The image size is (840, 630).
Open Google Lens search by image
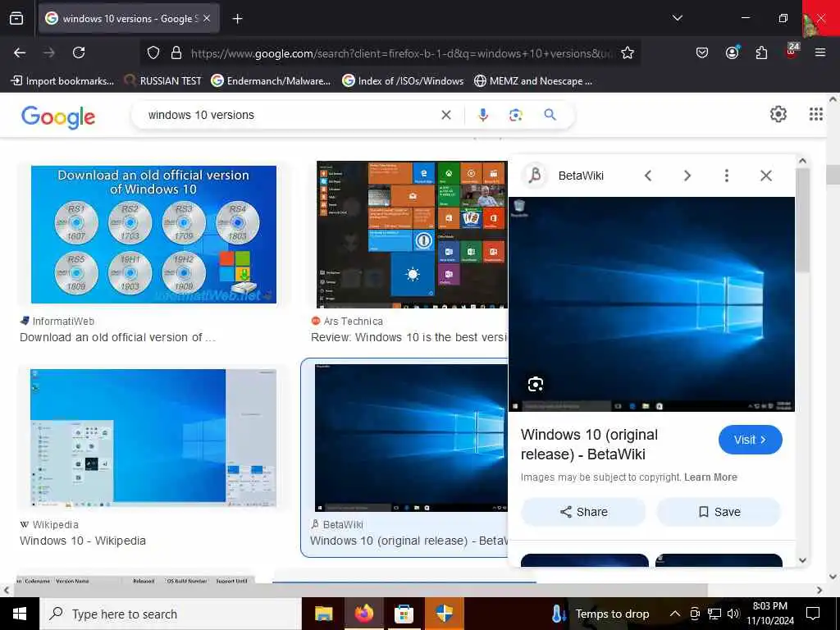coord(515,115)
